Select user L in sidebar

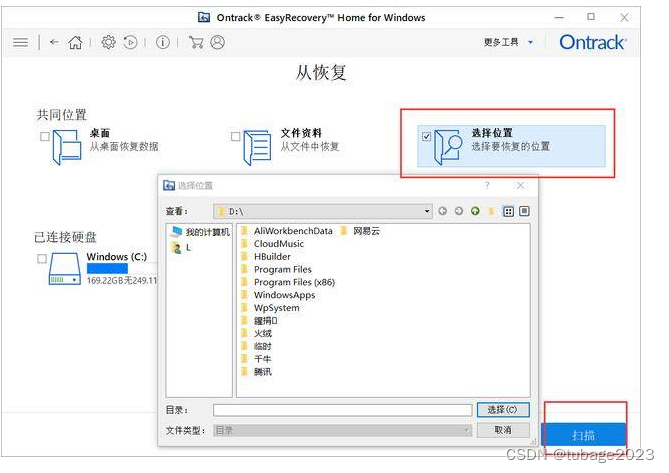click(x=180, y=248)
